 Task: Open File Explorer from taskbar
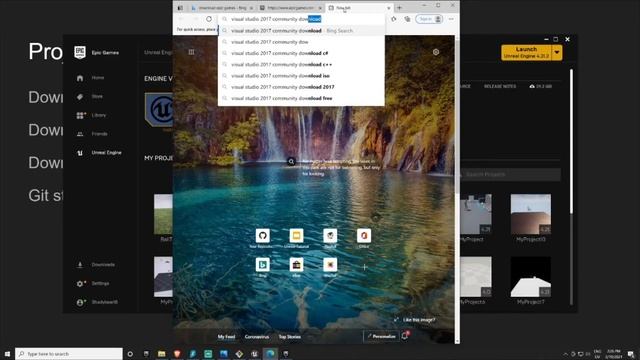[162, 354]
